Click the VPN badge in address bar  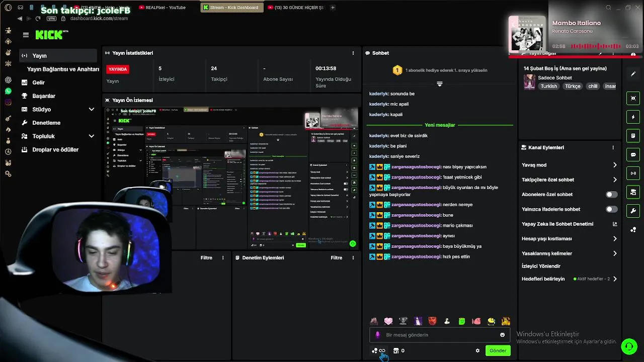[51, 19]
